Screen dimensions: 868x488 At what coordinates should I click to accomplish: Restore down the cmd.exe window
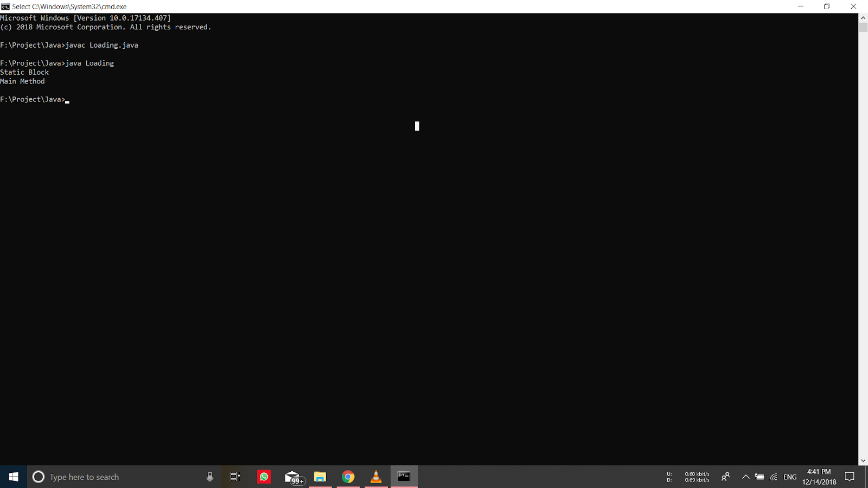click(x=827, y=7)
